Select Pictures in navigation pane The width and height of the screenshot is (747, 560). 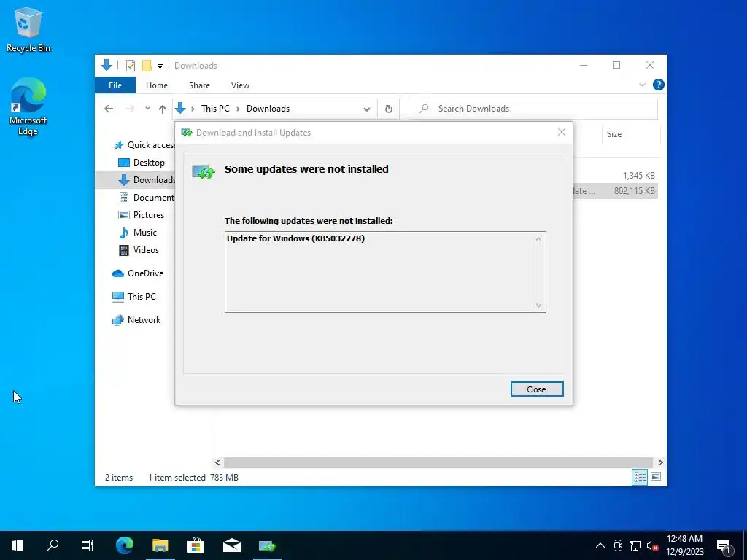click(141, 215)
